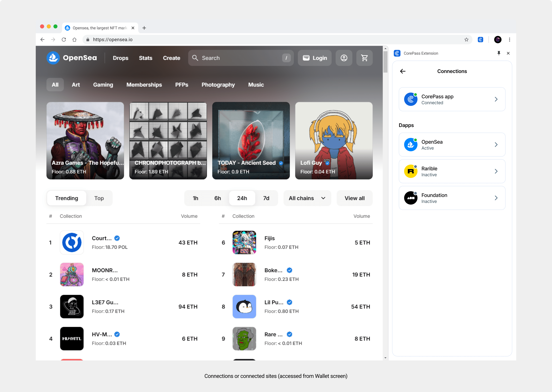Open the Stats menu item
Viewport: 552px width, 392px height.
click(146, 58)
